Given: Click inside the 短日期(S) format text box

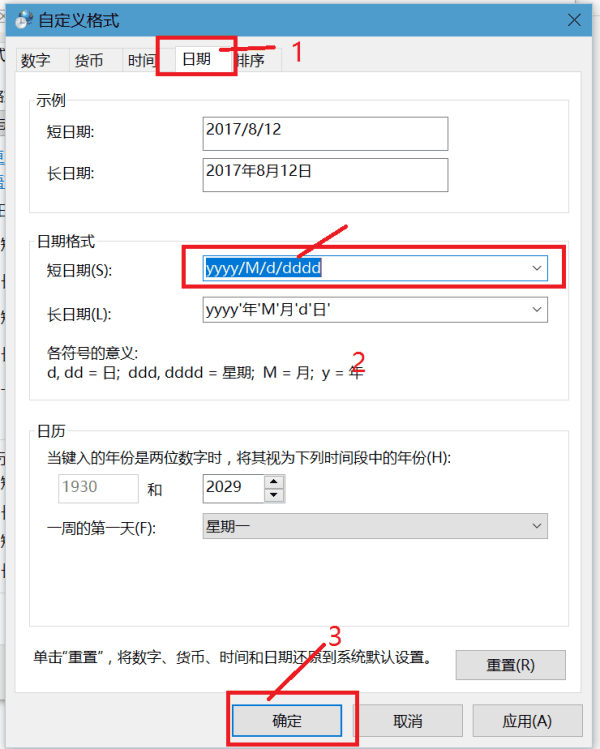Looking at the screenshot, I should (x=360, y=268).
